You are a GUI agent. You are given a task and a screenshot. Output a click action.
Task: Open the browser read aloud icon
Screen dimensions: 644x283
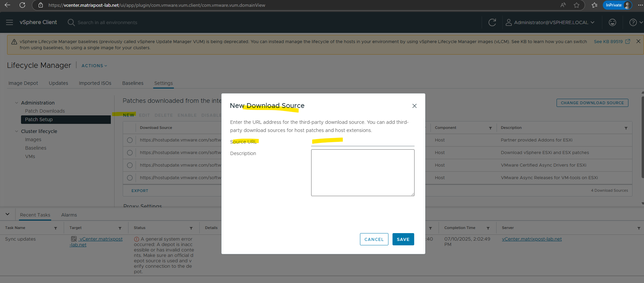pos(563,5)
